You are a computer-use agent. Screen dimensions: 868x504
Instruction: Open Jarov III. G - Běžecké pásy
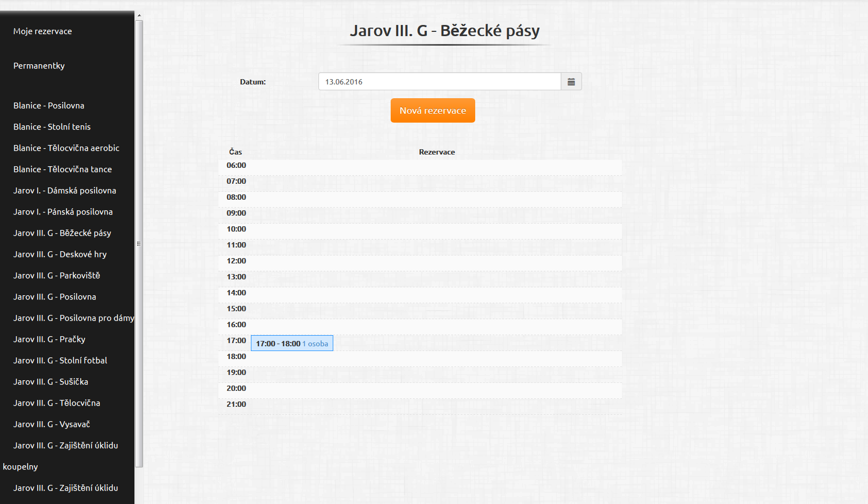coord(62,233)
